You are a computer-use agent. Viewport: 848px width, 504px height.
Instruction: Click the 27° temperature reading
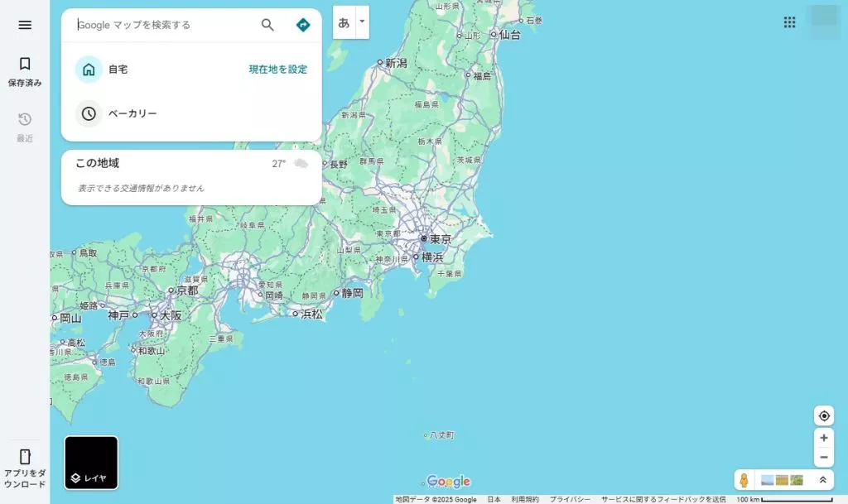pos(278,164)
